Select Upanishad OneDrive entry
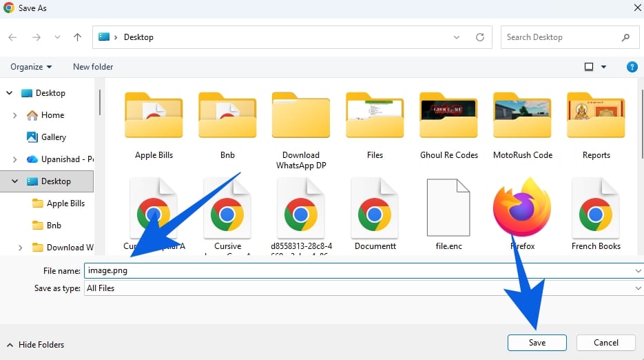Image resolution: width=644 pixels, height=360 pixels. pos(60,159)
